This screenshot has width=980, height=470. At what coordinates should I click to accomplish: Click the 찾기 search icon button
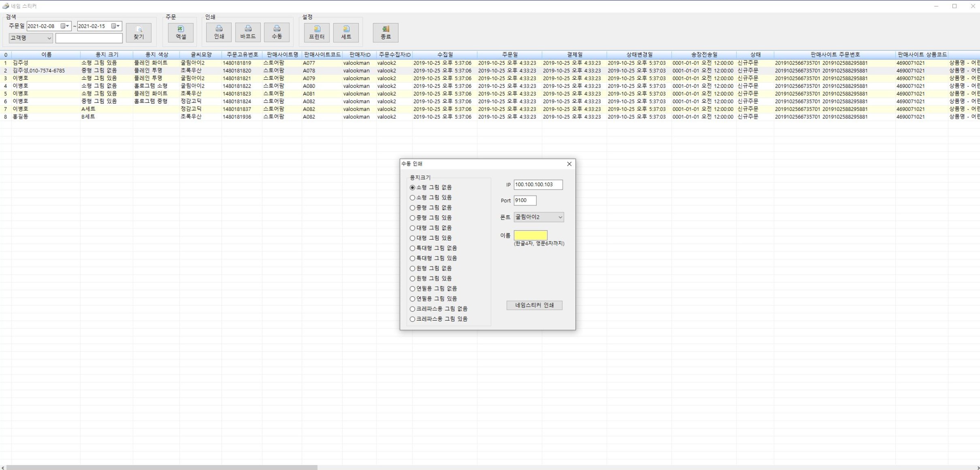click(x=139, y=32)
